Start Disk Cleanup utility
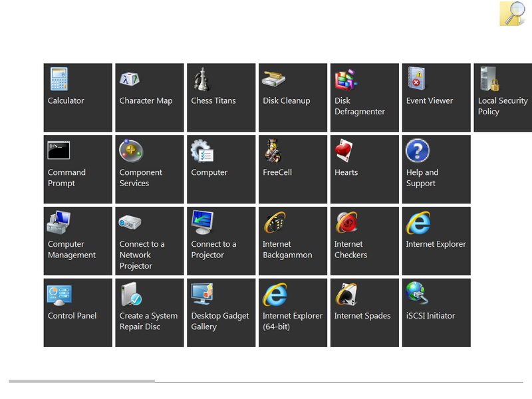Viewport: 532px width, 399px height. [293, 97]
